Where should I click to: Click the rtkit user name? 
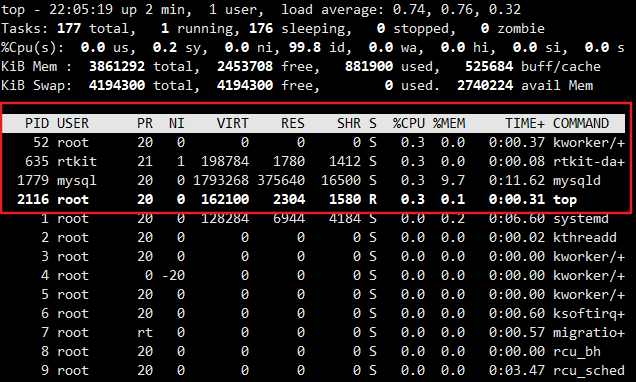click(77, 161)
